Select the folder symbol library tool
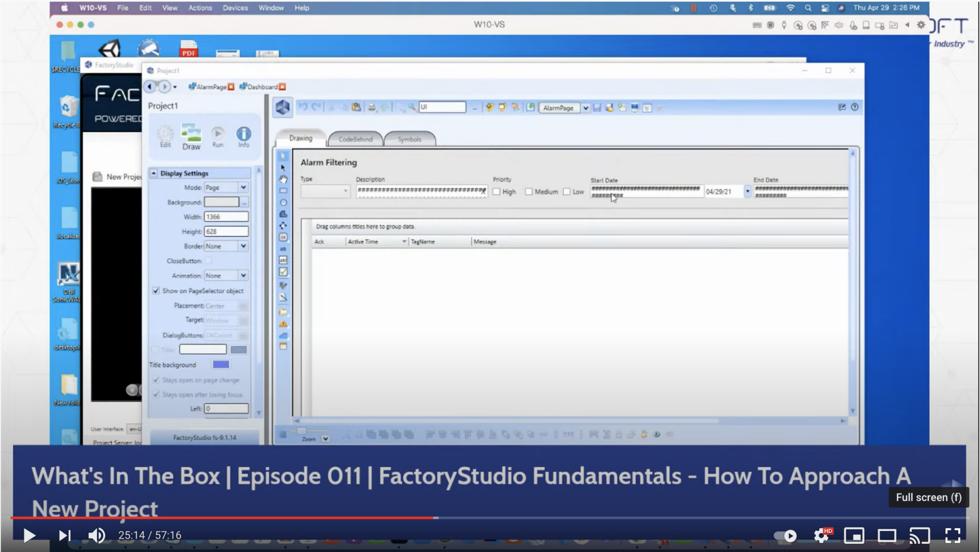980x552 pixels. [283, 311]
